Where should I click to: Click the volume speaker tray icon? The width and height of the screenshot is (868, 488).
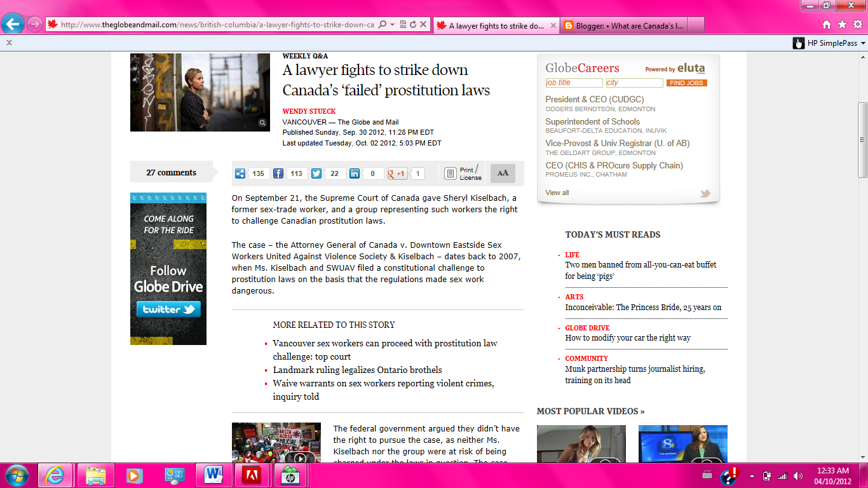click(797, 476)
